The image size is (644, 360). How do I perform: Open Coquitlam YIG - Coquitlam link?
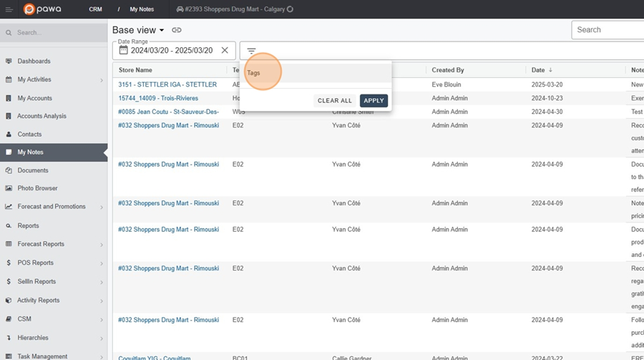click(155, 358)
